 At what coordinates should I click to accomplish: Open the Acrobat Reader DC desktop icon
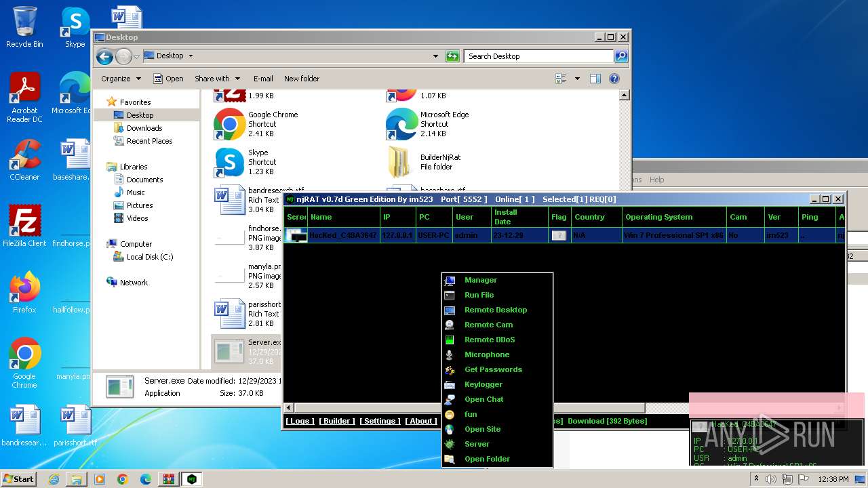click(24, 98)
